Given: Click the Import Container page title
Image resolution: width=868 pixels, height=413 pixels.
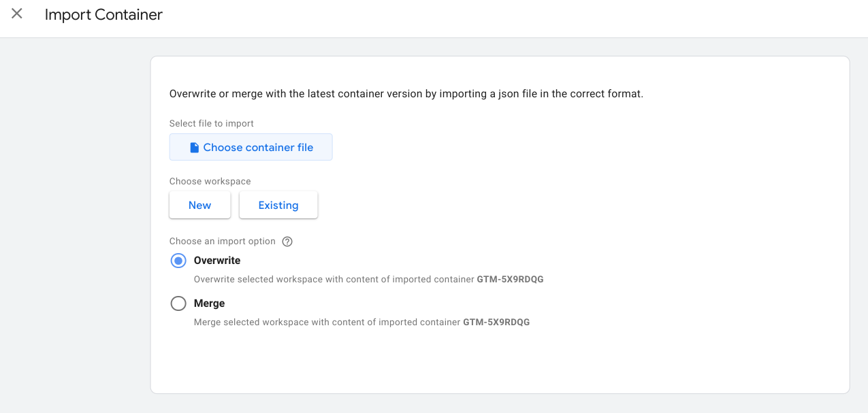Looking at the screenshot, I should pos(103,14).
